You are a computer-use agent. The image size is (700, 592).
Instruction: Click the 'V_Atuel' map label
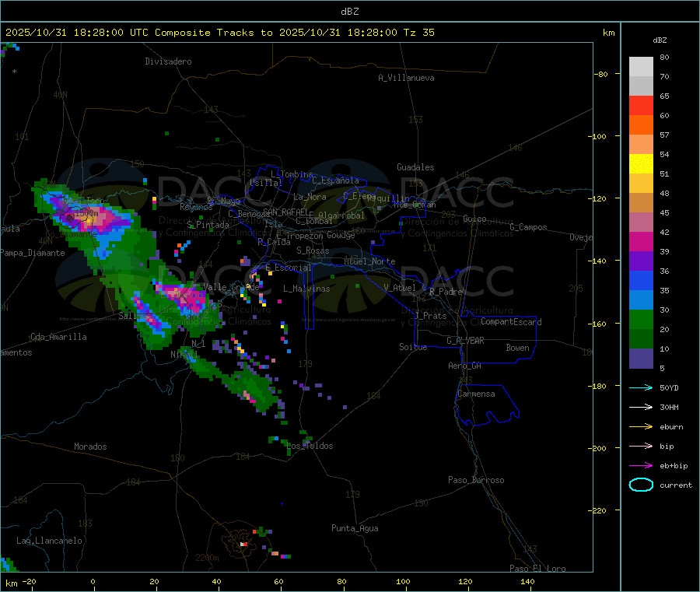(400, 288)
